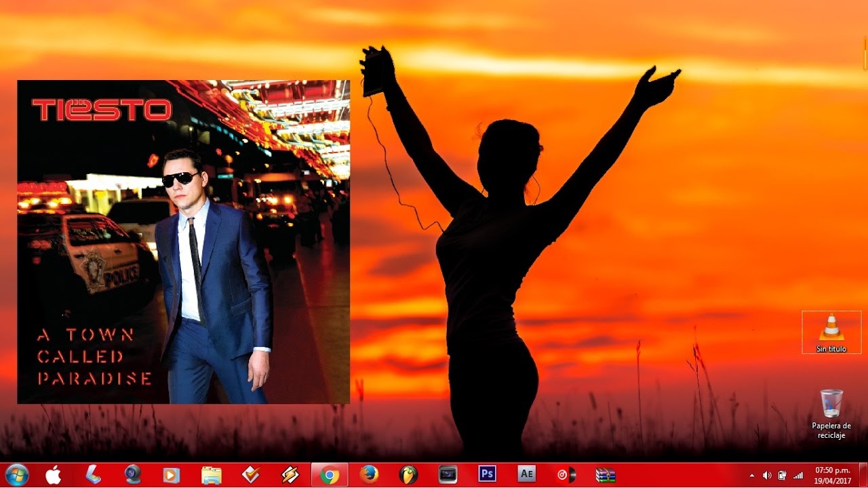Click the Show desktop button at taskbar end

click(863, 474)
